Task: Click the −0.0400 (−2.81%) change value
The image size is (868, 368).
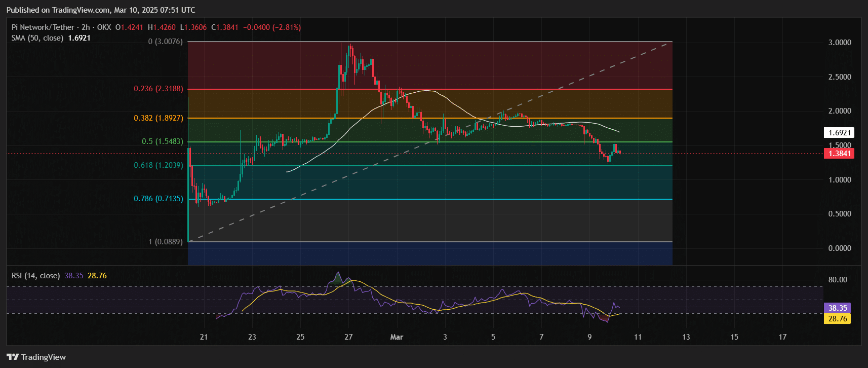Action: tap(272, 27)
